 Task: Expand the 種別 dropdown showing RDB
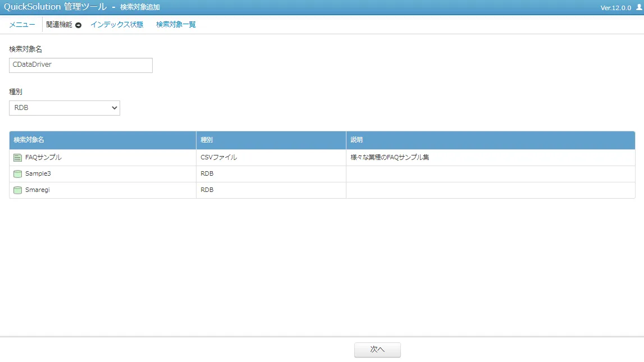(x=65, y=108)
